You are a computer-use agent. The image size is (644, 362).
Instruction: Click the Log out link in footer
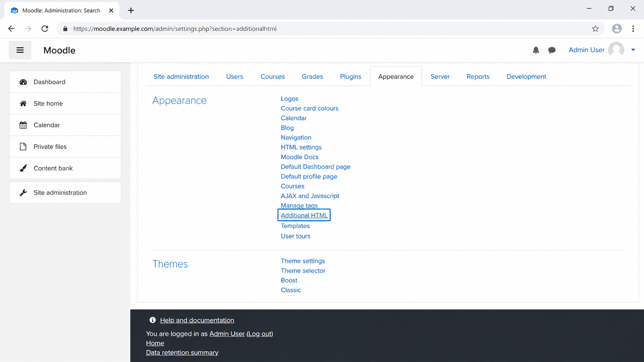tap(260, 334)
